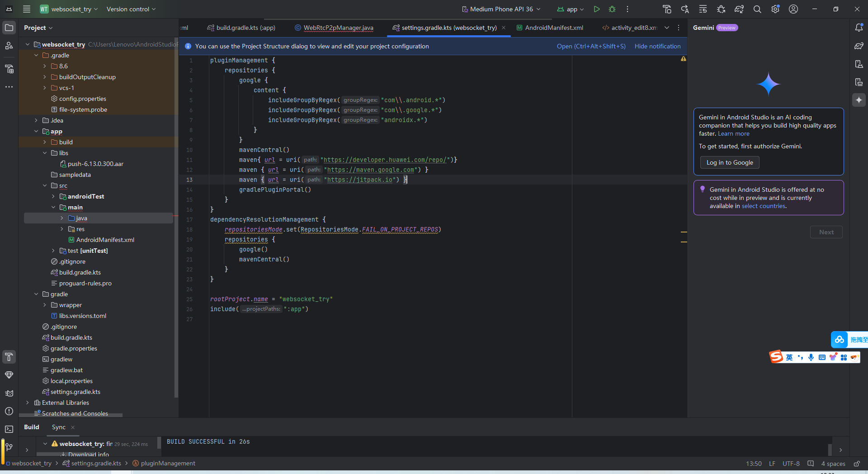Screen dimensions: 868x474
Task: Click the UTF-8 encoding status entry
Action: tap(791, 464)
